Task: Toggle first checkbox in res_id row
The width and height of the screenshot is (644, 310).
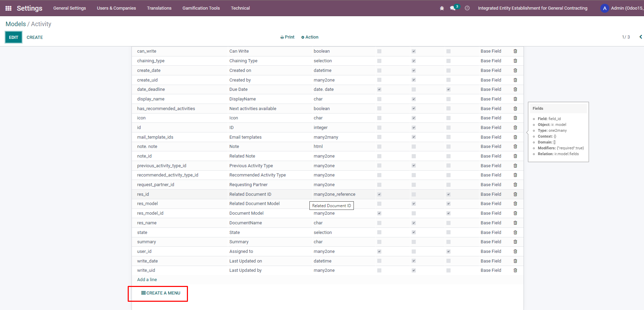Action: coord(379,194)
